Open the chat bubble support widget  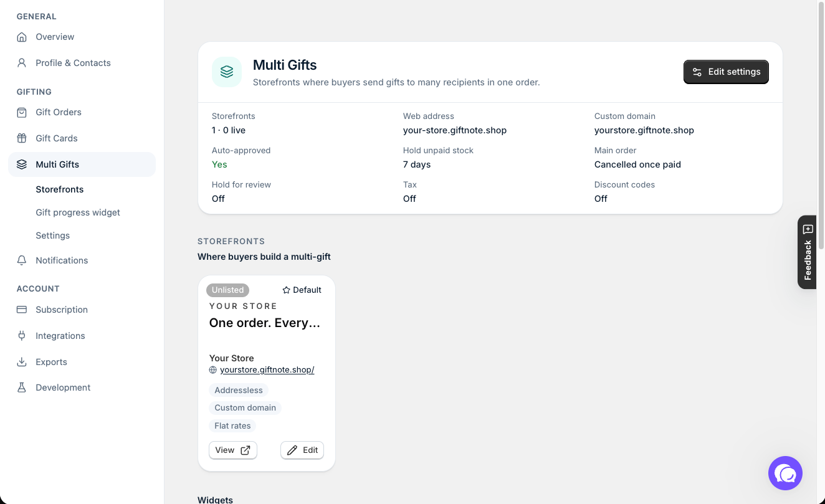point(785,473)
